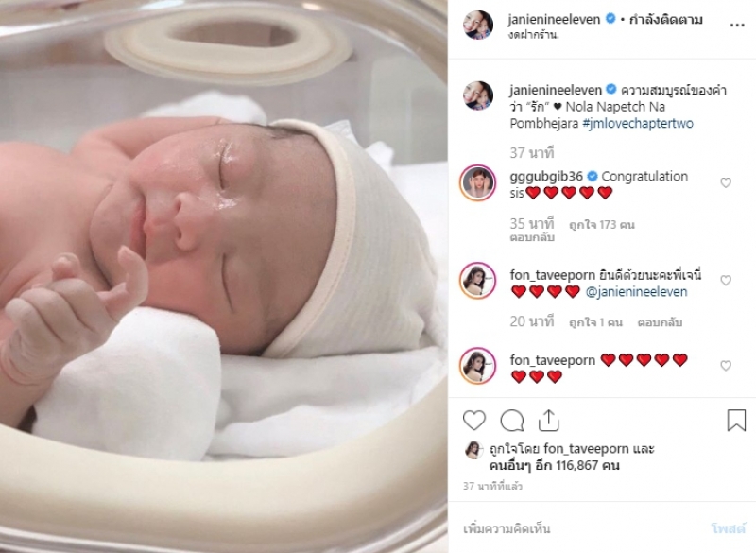Click small avatar next to liked-by text
The height and width of the screenshot is (553, 756).
[474, 449]
